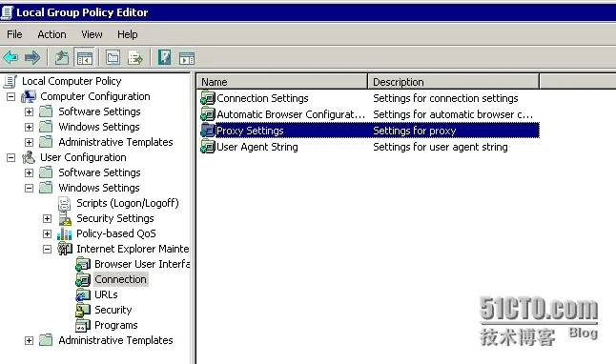Screen dimensions: 616x364
Task: Click the Policy-based QoS chart icon
Action: pyautogui.click(x=65, y=233)
